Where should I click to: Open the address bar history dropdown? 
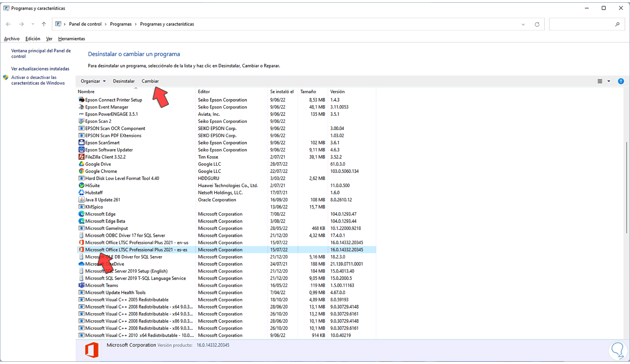[x=523, y=24]
